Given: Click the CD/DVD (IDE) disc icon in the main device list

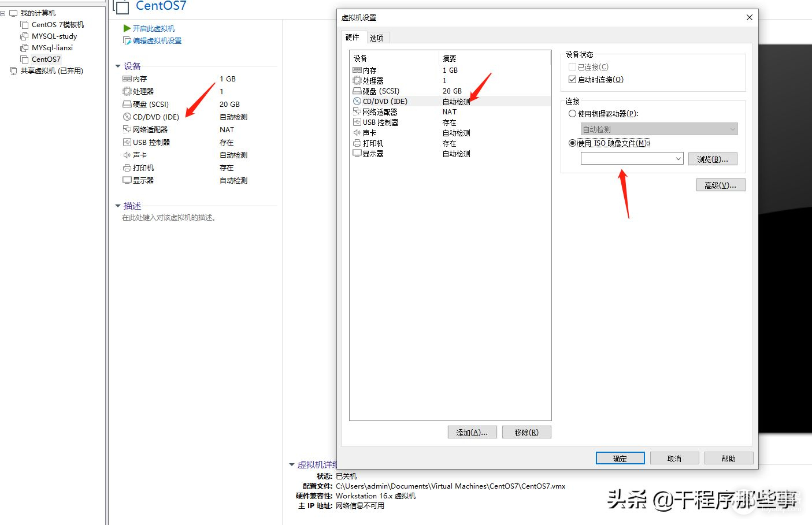Looking at the screenshot, I should pyautogui.click(x=127, y=117).
